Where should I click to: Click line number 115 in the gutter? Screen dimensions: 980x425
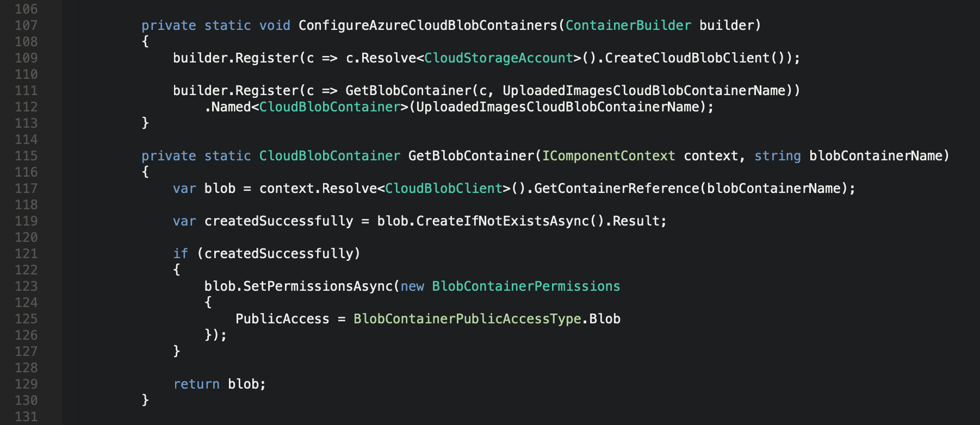pos(26,156)
